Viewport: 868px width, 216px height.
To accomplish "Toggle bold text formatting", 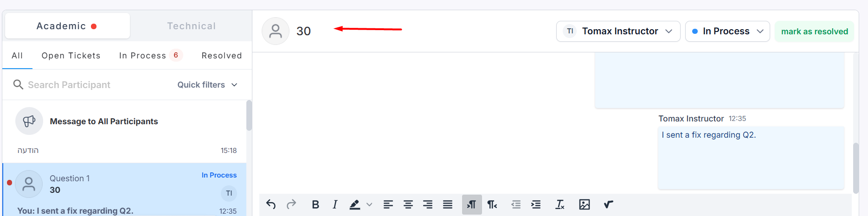I will (x=315, y=204).
